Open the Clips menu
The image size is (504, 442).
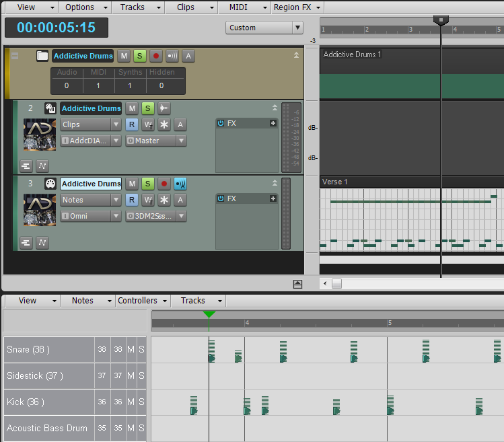(x=192, y=7)
